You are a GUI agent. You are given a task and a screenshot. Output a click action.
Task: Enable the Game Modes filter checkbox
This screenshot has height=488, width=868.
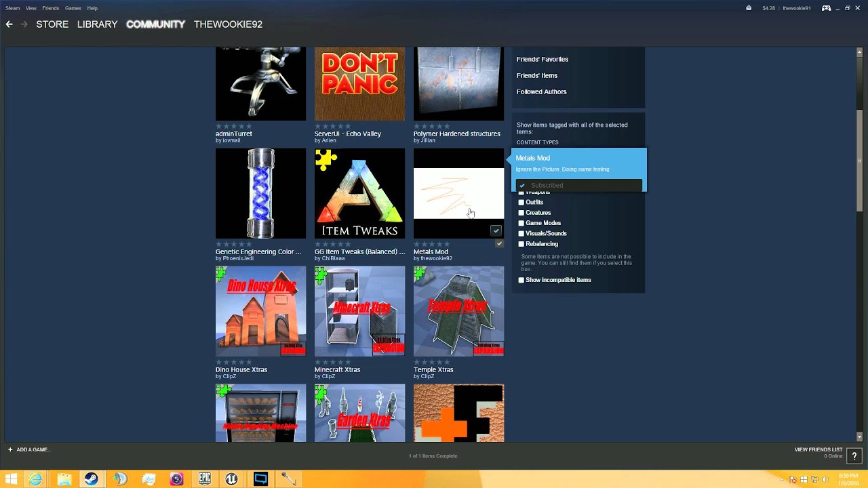[x=521, y=223]
